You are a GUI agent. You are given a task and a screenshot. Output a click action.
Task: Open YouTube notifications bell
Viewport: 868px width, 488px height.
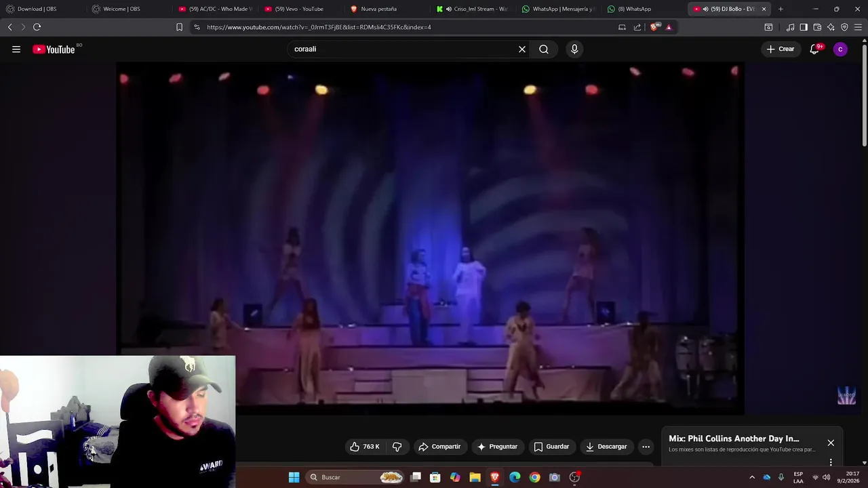click(814, 49)
